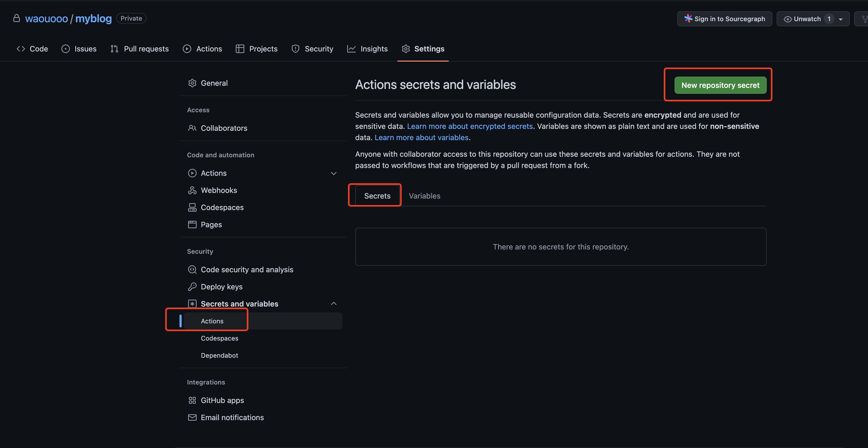Click the Webhooks icon in sidebar
This screenshot has width=868, height=448.
point(192,191)
